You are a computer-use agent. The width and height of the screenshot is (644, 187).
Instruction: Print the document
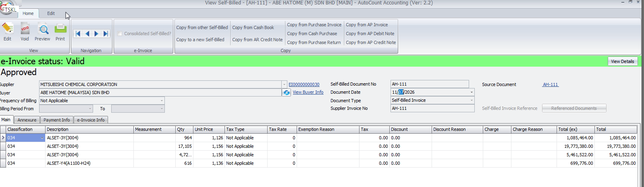click(x=60, y=32)
